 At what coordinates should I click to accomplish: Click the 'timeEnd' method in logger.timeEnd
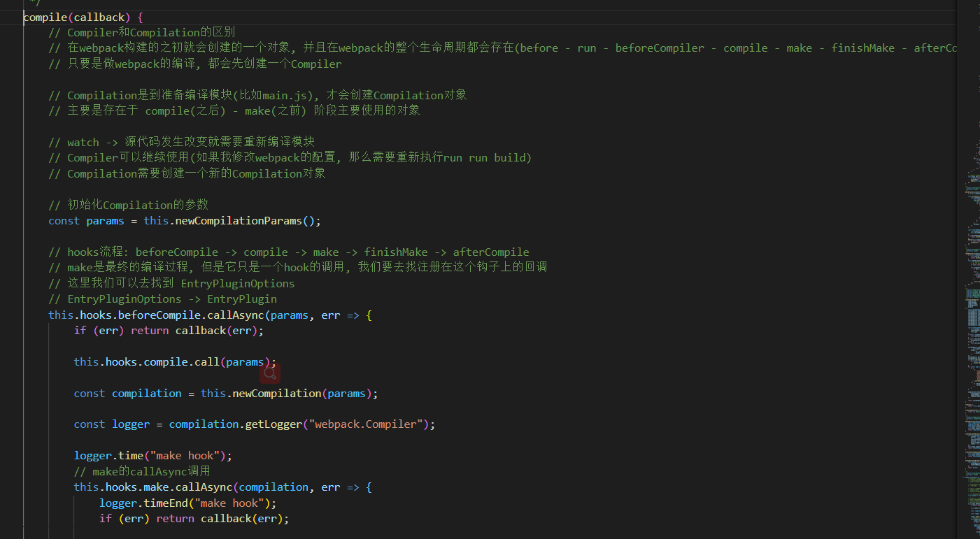coord(166,503)
